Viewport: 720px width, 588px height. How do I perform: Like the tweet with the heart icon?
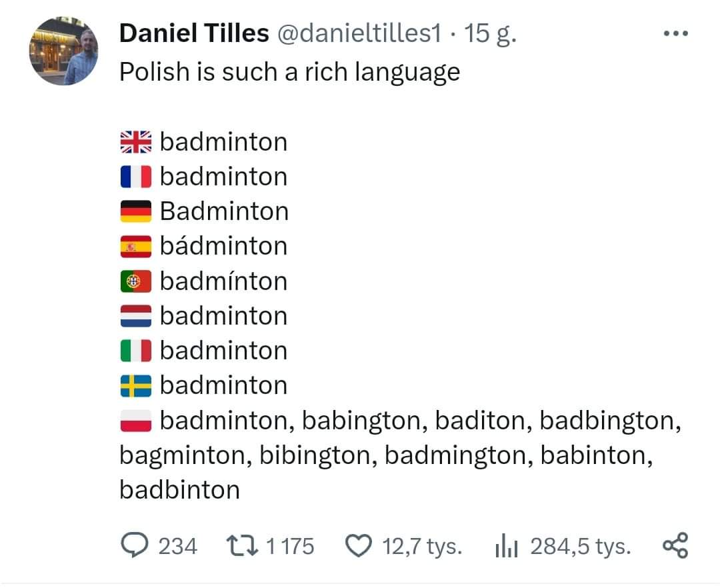358,546
